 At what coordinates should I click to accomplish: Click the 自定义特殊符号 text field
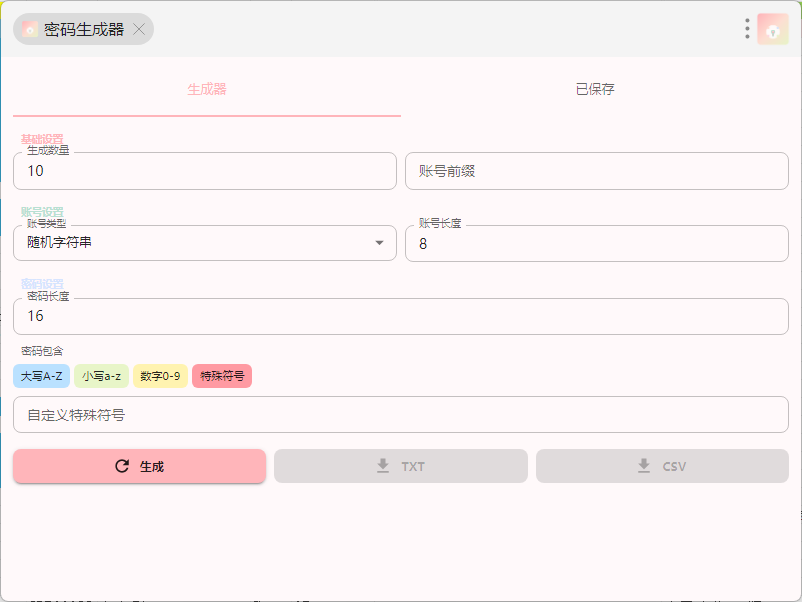(x=400, y=415)
